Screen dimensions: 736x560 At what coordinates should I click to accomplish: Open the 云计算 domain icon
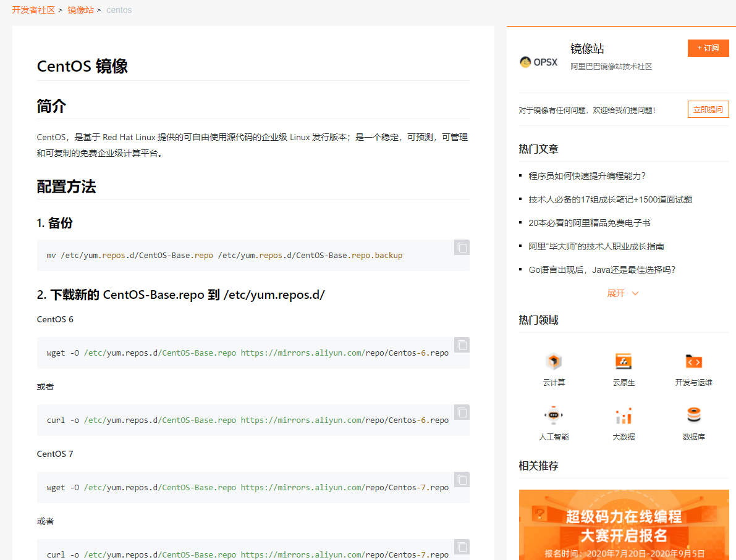[554, 362]
